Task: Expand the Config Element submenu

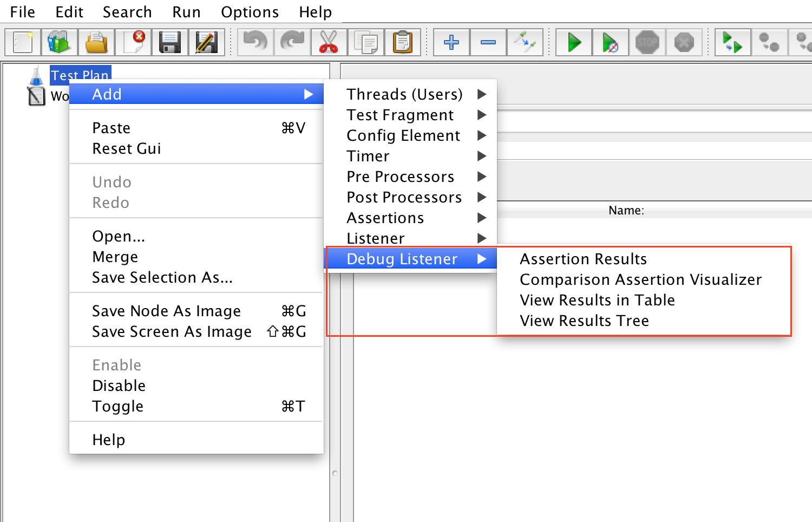Action: coord(403,135)
